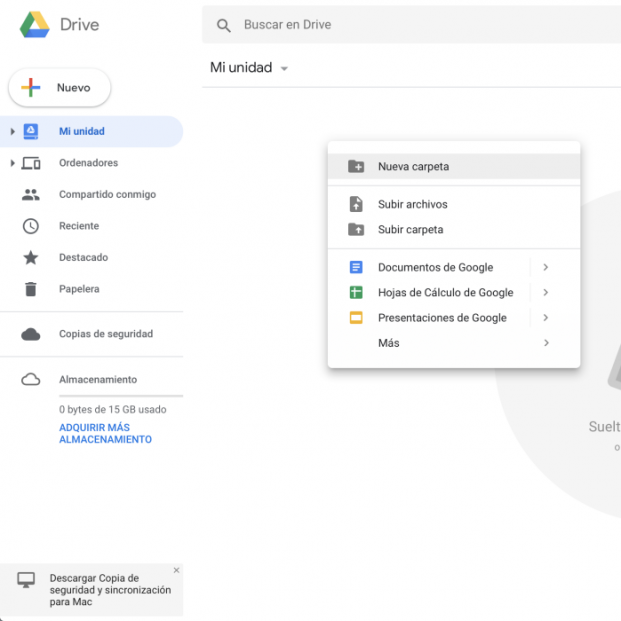Select Nueva carpeta in the menu
The width and height of the screenshot is (621, 621).
[x=413, y=167]
